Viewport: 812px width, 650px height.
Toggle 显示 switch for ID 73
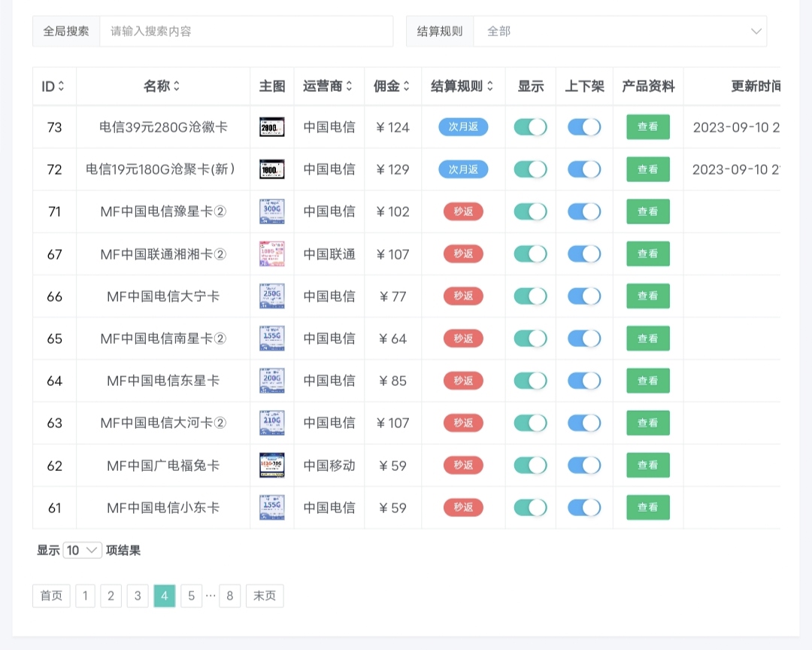530,127
